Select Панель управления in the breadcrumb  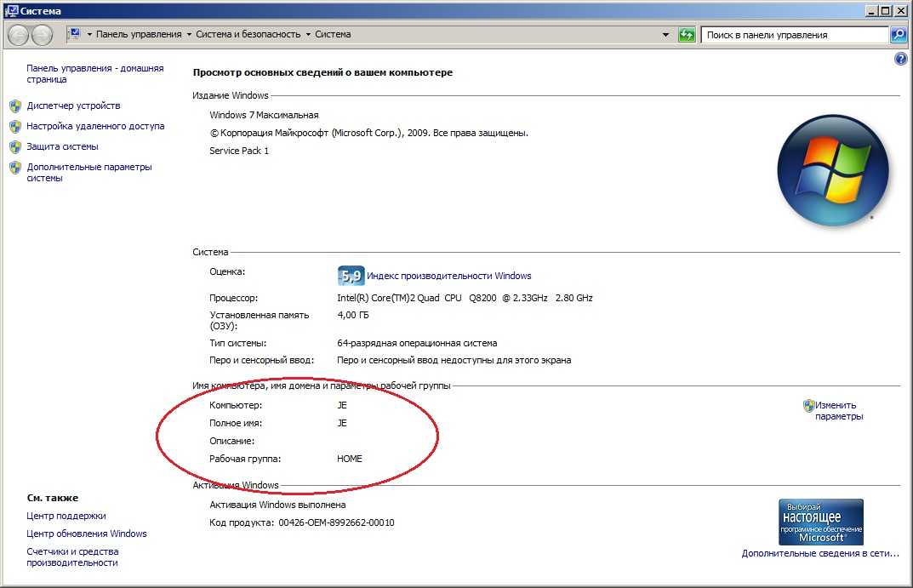coord(139,34)
